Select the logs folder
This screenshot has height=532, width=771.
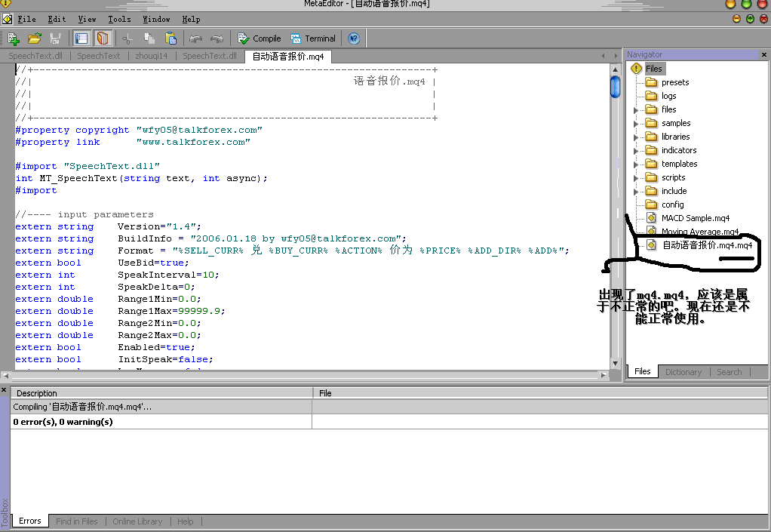point(668,96)
